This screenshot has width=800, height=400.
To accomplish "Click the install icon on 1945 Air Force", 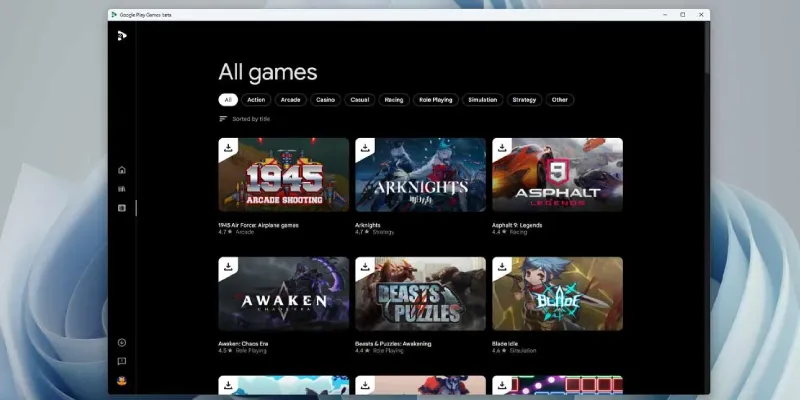I will click(x=228, y=148).
